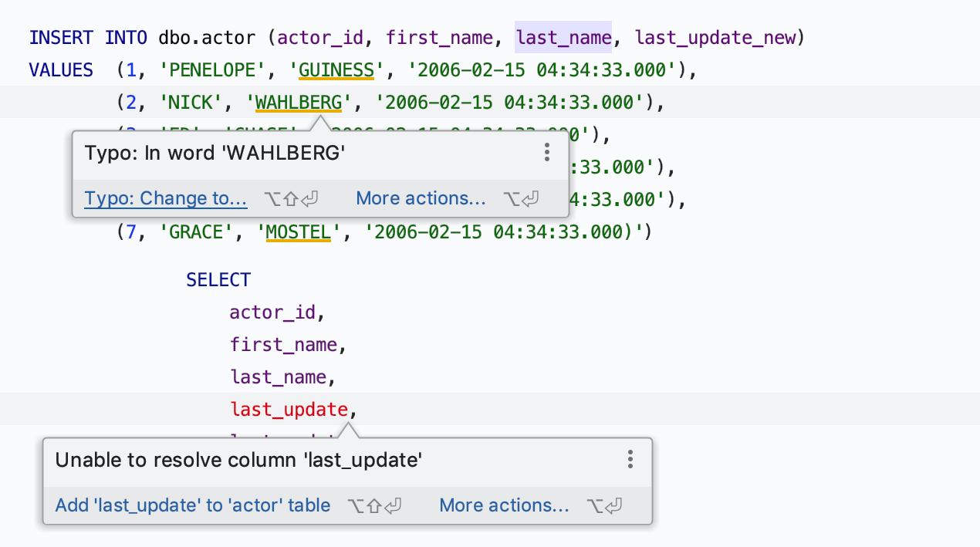Open the options menu in the Typo popup
This screenshot has height=547, width=980.
(546, 152)
